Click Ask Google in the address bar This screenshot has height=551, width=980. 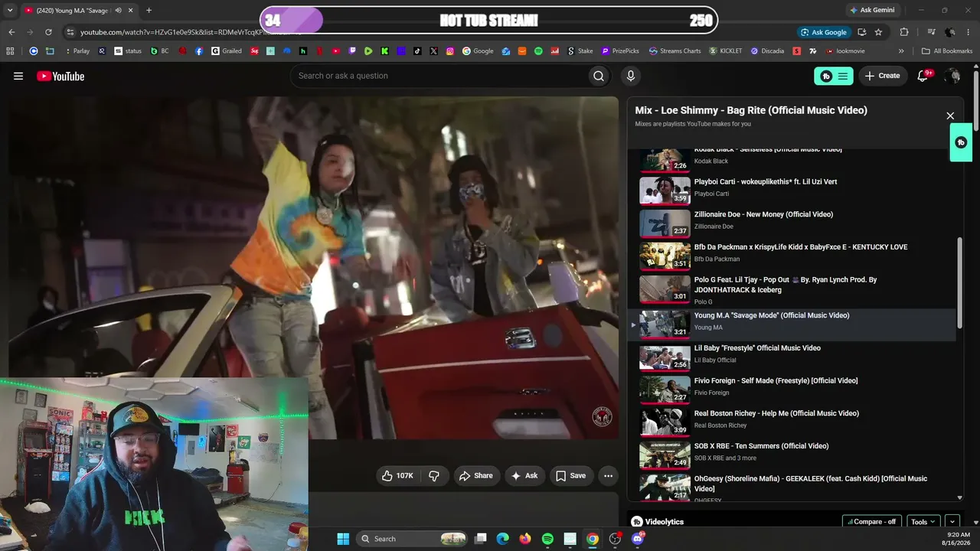pos(824,32)
